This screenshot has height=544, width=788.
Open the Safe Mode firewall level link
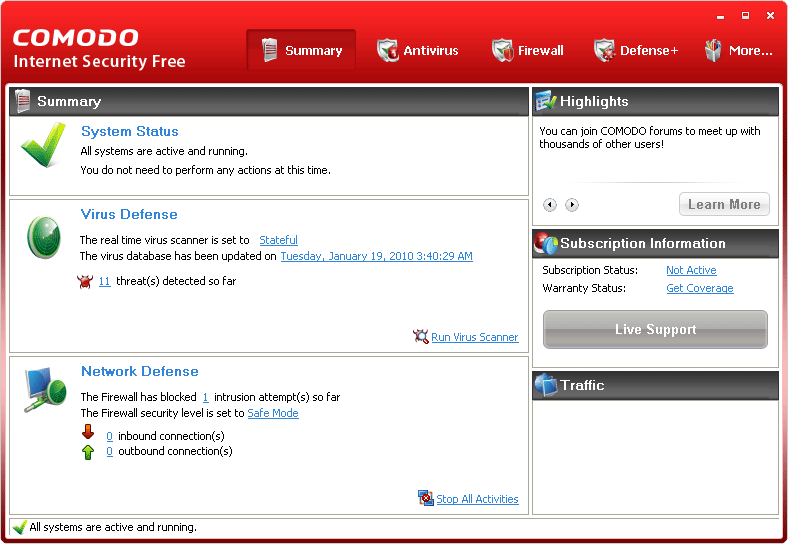coord(273,413)
